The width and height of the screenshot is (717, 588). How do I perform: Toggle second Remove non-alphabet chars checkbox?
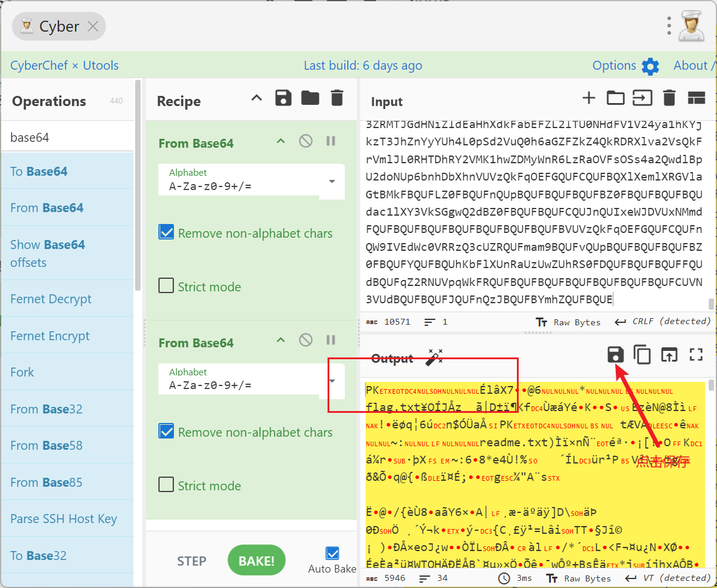pos(166,431)
